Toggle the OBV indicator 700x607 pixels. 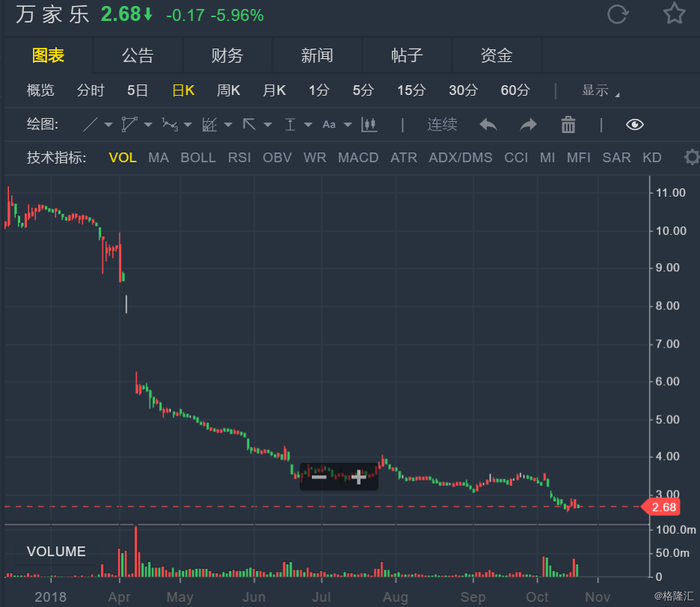pos(277,158)
